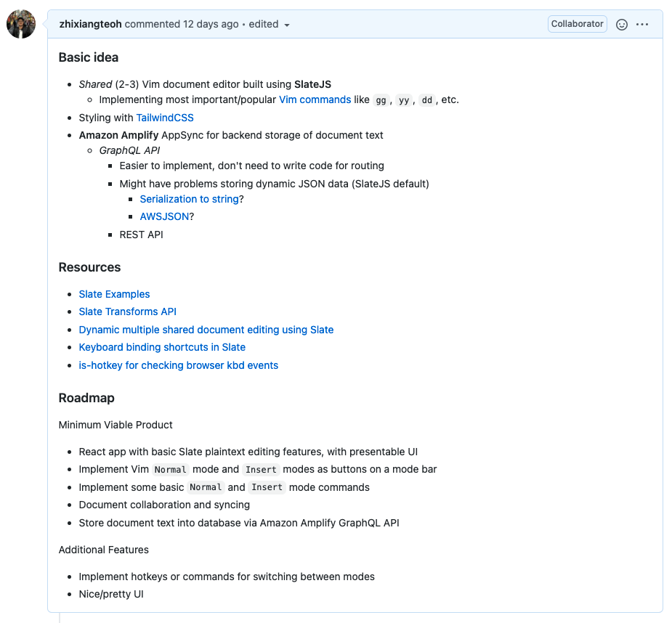Open the AWSJSON link

pos(164,216)
